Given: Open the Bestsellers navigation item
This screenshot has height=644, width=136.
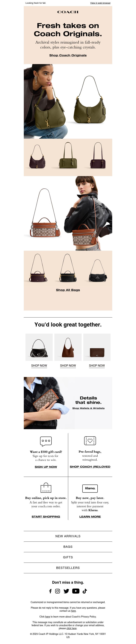Looking at the screenshot, I should pos(68,568).
